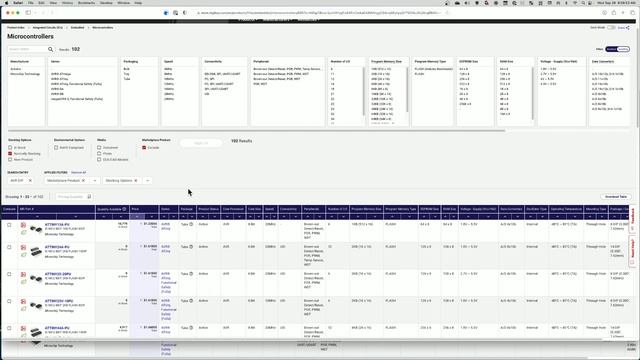This screenshot has width=640, height=360.
Task: Click the Safari address bar
Action: (x=318, y=13)
